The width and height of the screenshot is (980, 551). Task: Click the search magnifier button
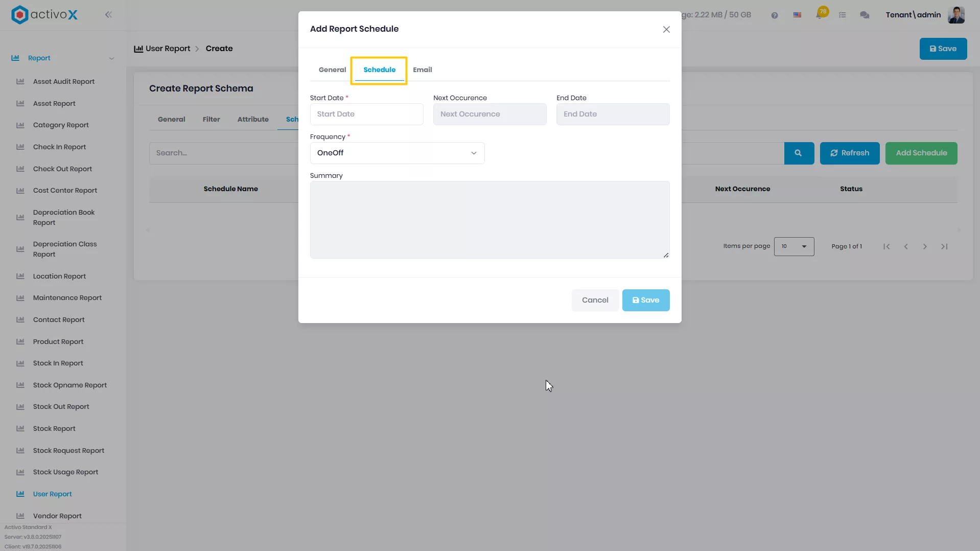(x=799, y=153)
